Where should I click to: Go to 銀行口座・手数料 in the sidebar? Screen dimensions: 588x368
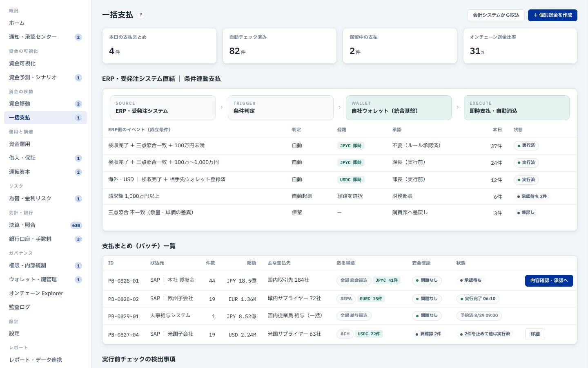click(x=45, y=239)
